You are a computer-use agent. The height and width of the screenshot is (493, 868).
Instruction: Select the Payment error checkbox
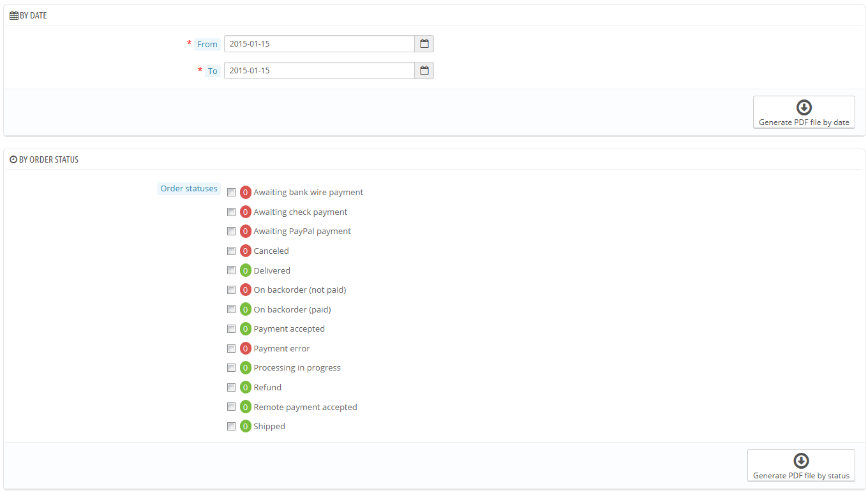(232, 349)
